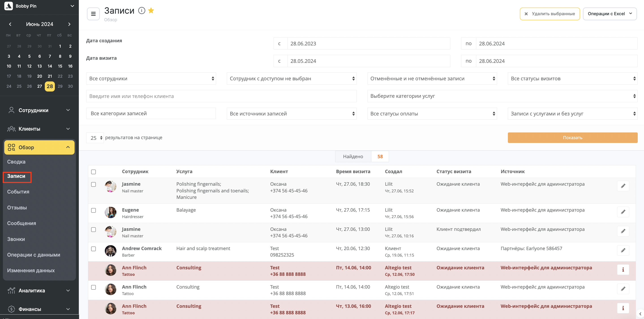
Task: Click Andrew Comrack's avatar photo
Action: 110,251
